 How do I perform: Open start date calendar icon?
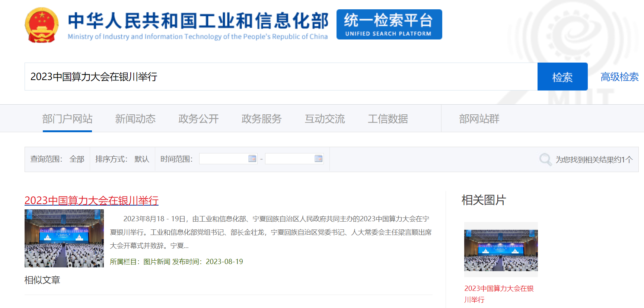[252, 159]
